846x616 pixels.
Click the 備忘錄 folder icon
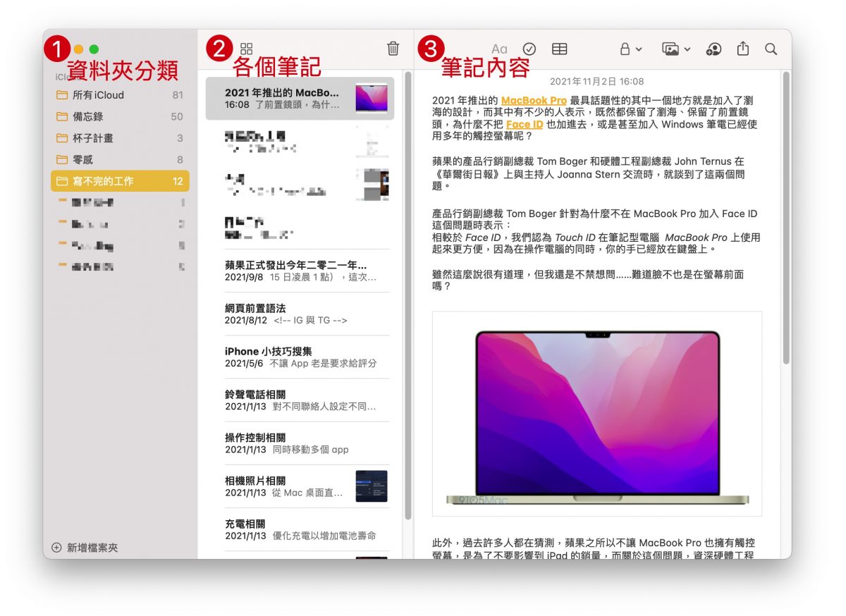pos(62,116)
